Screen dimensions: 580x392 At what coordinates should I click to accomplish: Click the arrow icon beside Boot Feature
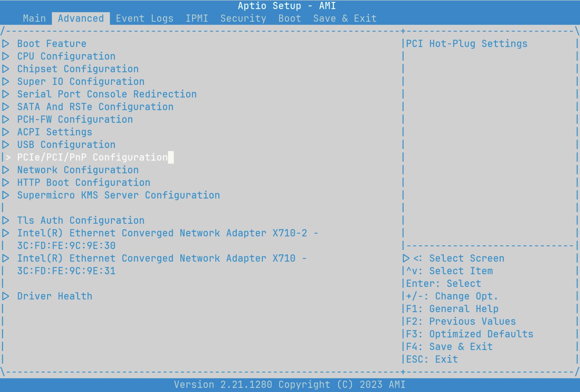[5, 44]
